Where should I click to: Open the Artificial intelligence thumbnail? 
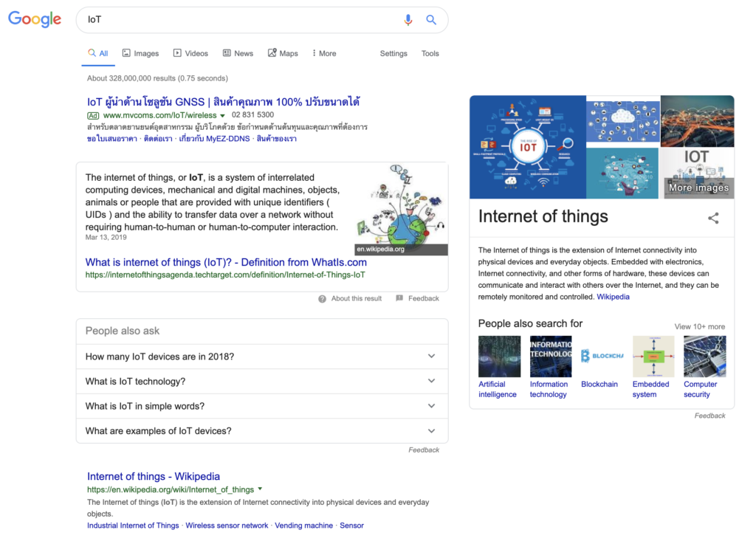[500, 357]
